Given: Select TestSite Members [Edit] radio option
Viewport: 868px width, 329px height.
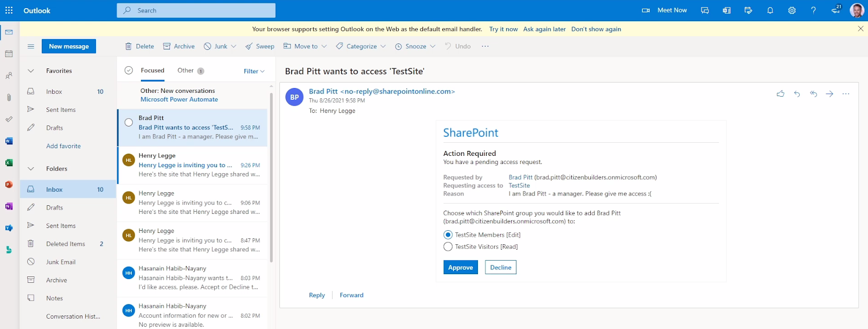Looking at the screenshot, I should [x=448, y=235].
